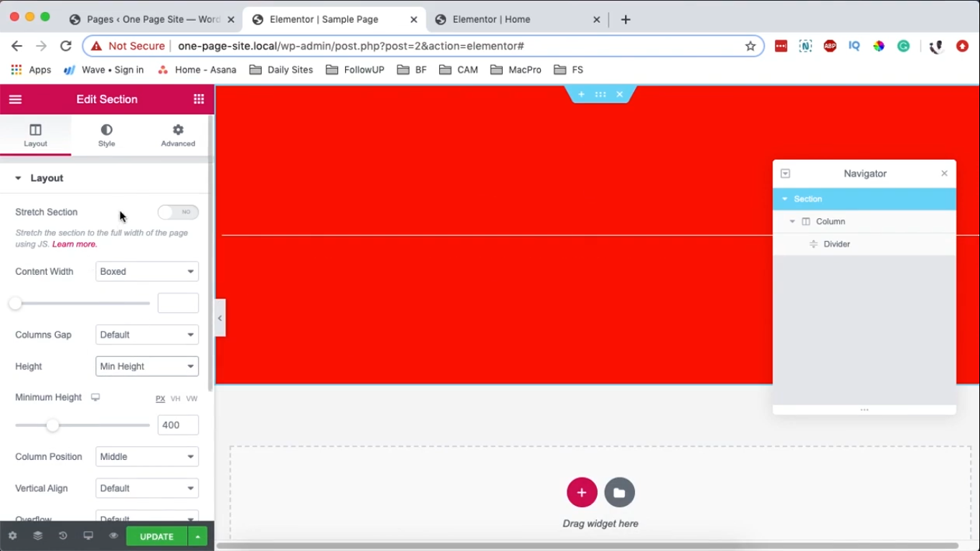The width and height of the screenshot is (980, 551).
Task: Click the green UPDATE button
Action: [156, 536]
